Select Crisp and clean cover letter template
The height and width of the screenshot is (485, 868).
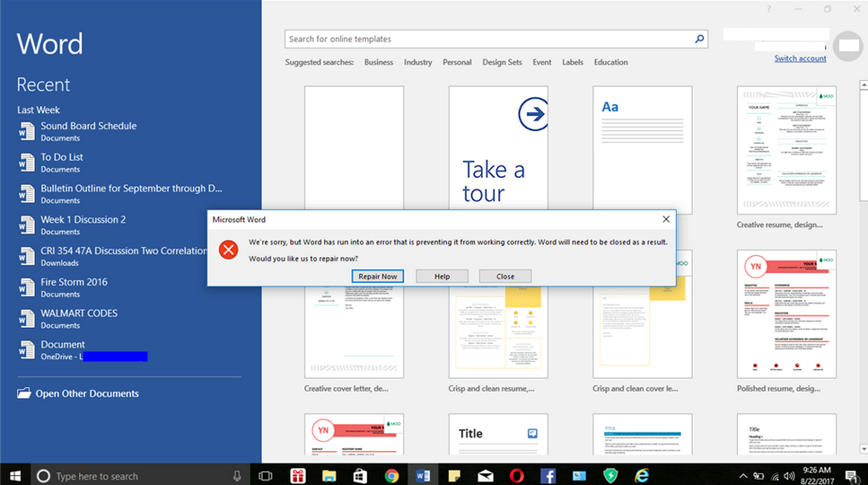[642, 332]
